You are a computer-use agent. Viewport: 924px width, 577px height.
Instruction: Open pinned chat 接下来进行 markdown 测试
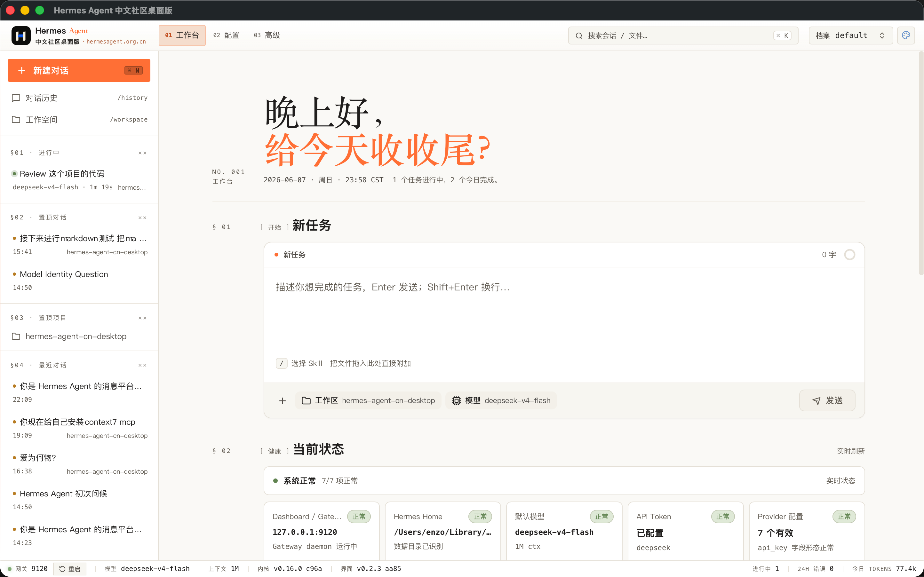79,245
